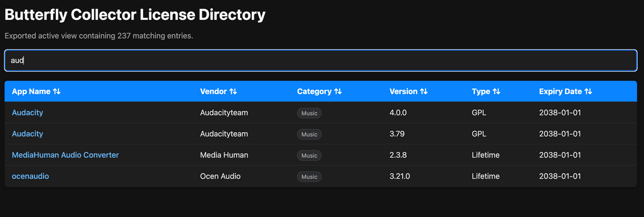This screenshot has height=217, width=644.
Task: Open the Audacity link in the 4.0.0 row
Action: point(27,113)
